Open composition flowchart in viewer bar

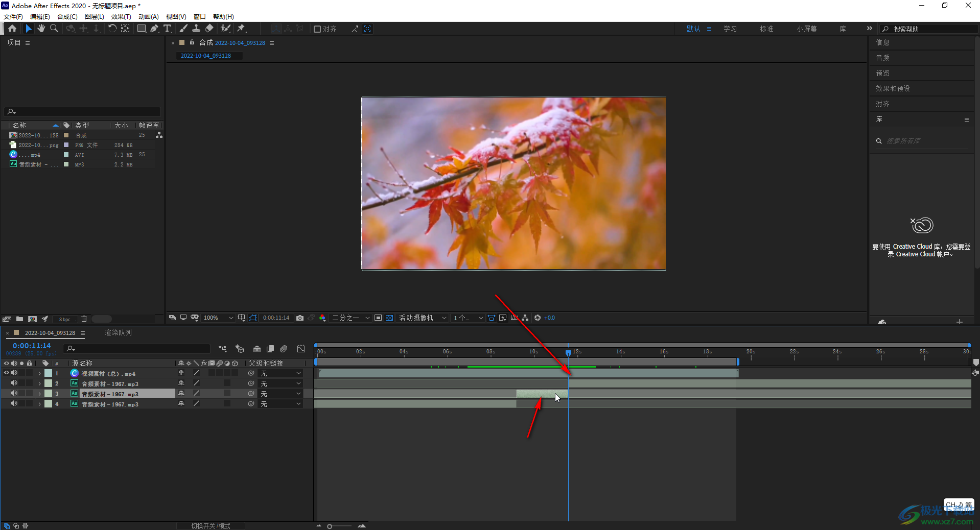[x=525, y=318]
